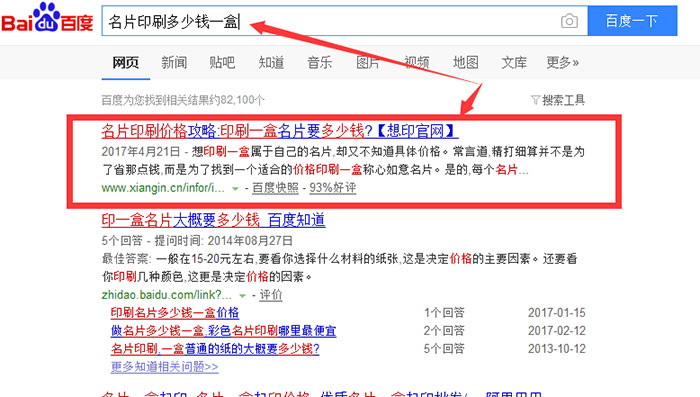The height and width of the screenshot is (397, 700).
Task: Click www.xiangin.cn result URL
Action: click(163, 188)
